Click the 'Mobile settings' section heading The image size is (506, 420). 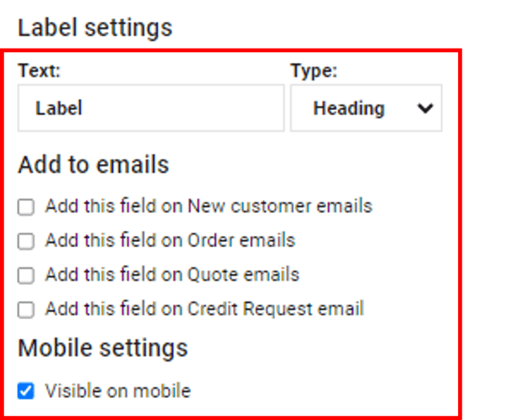[103, 348]
